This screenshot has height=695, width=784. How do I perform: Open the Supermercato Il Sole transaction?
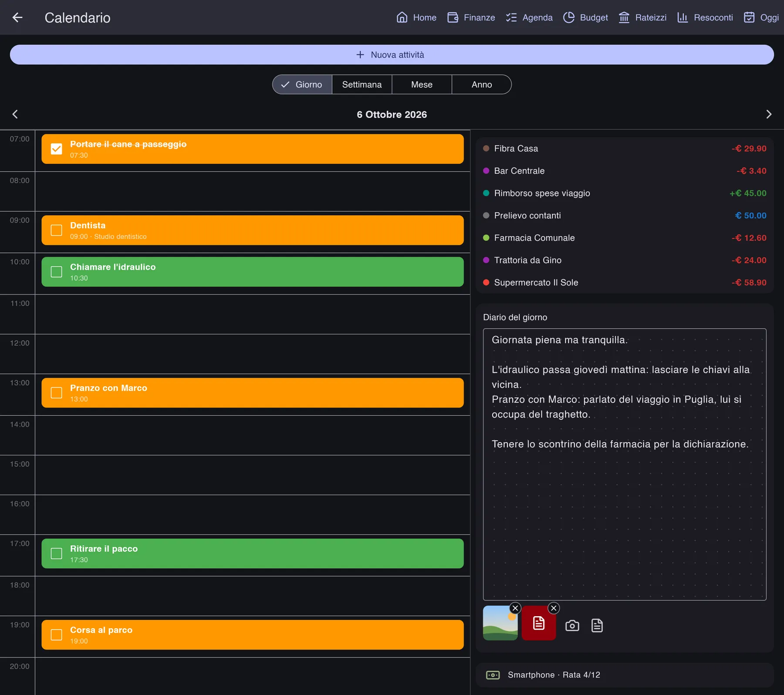click(625, 282)
